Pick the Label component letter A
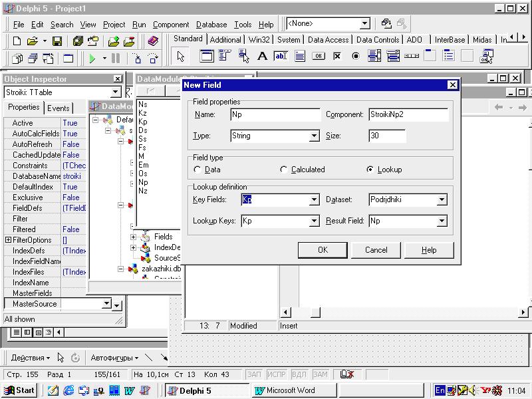Viewport: 532px width, 399px height. click(x=262, y=56)
